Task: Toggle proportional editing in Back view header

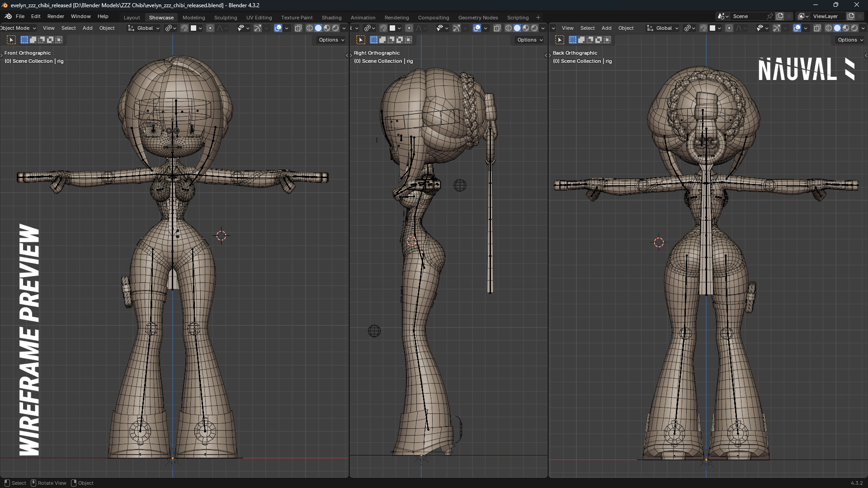Action: tap(729, 28)
